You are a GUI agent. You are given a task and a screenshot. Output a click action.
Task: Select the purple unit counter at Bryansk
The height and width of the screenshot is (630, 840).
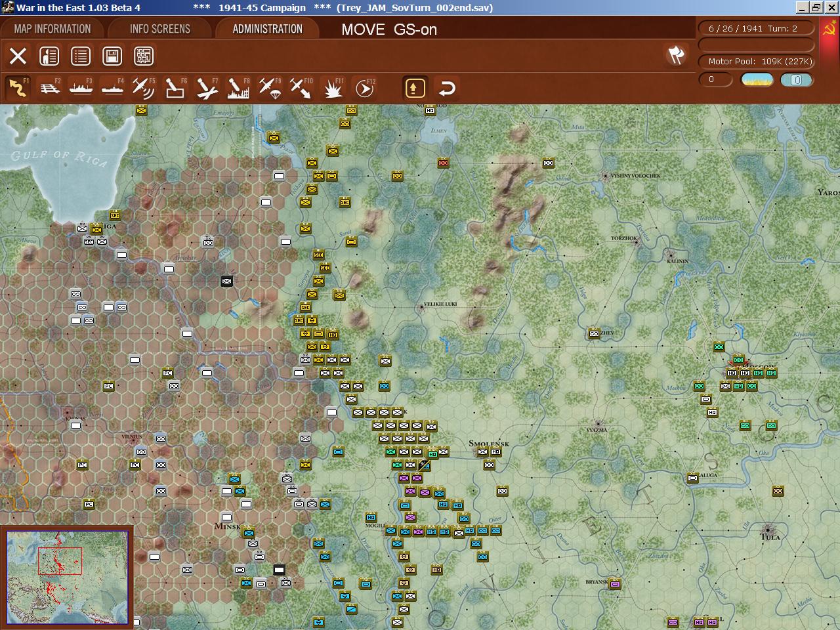615,583
